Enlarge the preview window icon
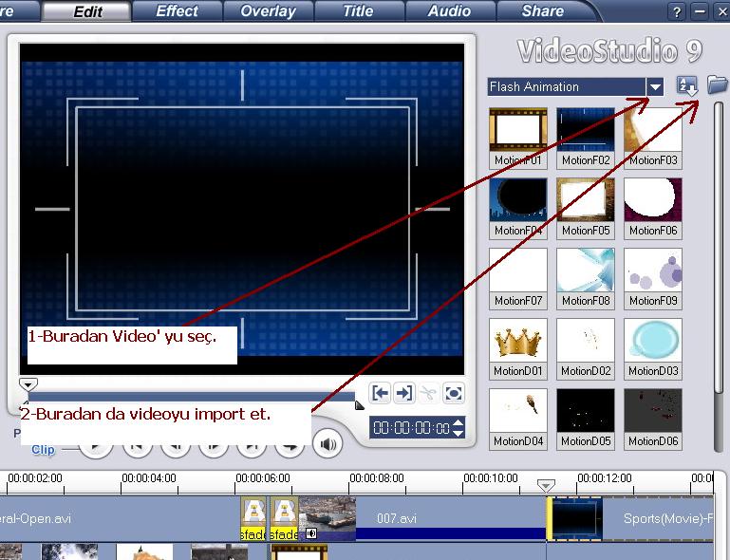Image resolution: width=730 pixels, height=560 pixels. [x=454, y=393]
